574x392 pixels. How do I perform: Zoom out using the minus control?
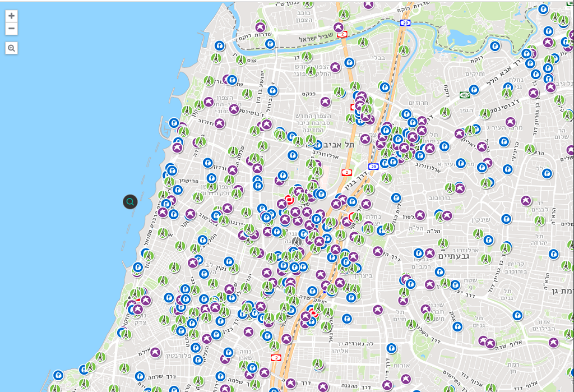(11, 28)
